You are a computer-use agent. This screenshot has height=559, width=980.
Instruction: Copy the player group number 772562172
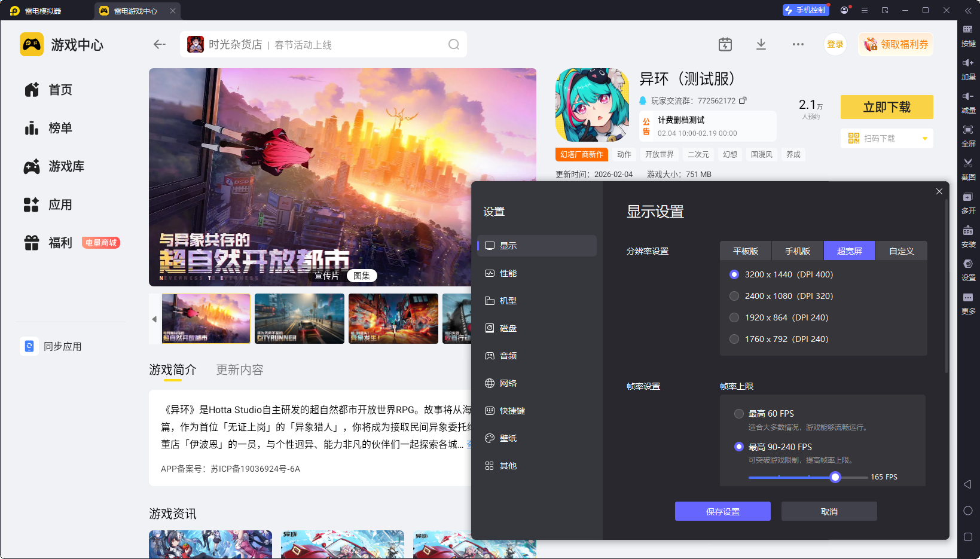coord(743,100)
